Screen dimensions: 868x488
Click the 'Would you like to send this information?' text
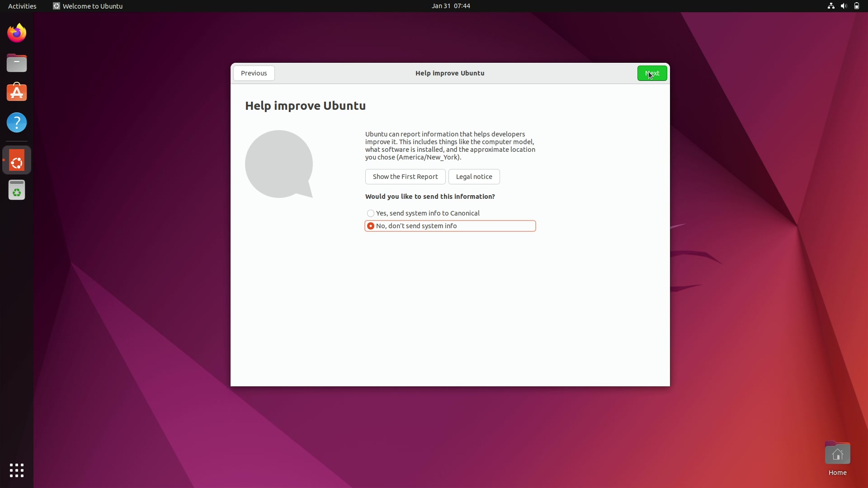(x=430, y=197)
